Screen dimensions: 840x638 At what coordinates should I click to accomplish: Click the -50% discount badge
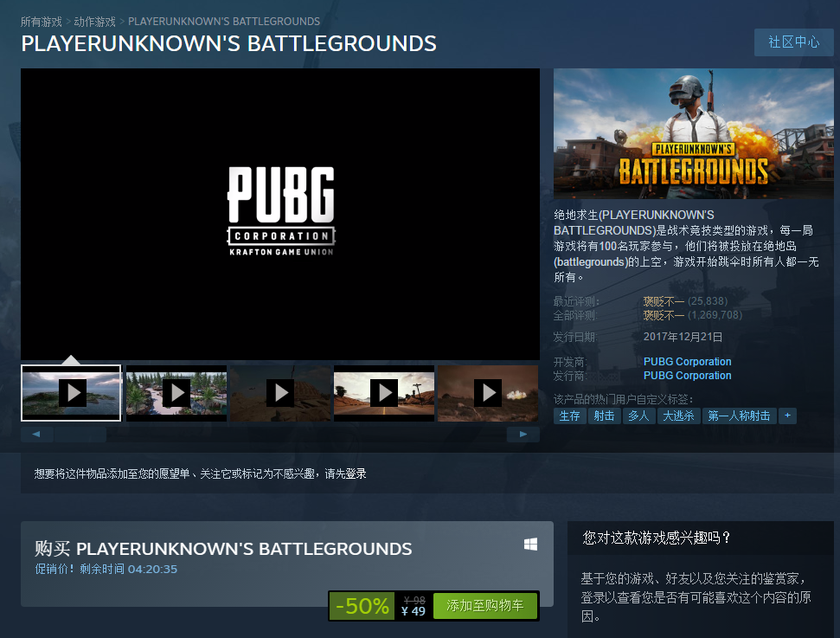(362, 606)
